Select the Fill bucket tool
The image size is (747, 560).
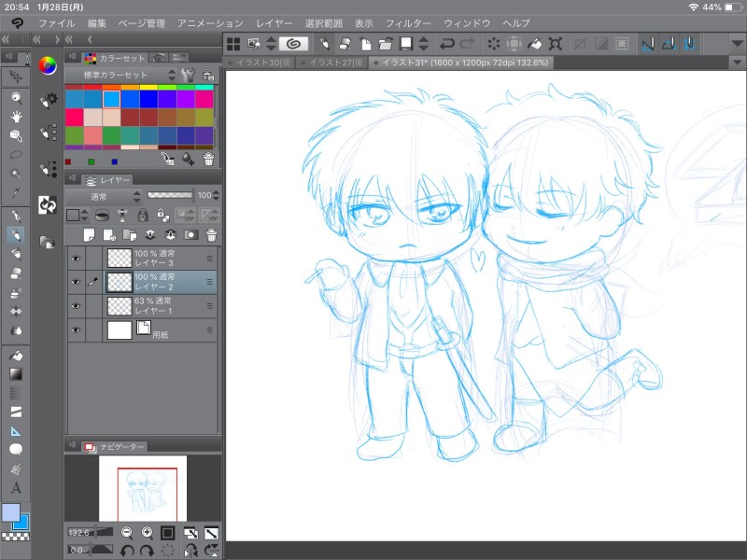(16, 356)
